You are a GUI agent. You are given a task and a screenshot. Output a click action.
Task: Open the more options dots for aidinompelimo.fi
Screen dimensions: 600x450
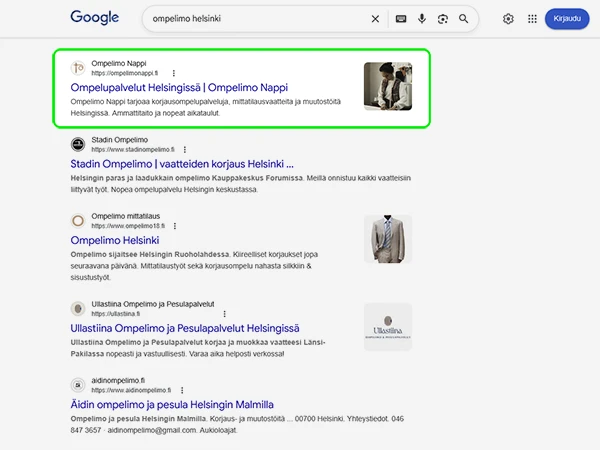click(182, 390)
